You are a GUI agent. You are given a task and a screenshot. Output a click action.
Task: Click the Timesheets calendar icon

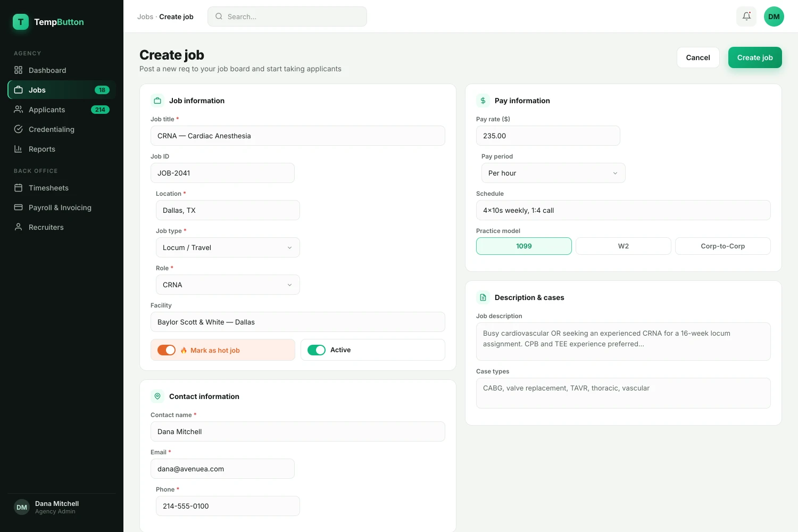(x=18, y=188)
